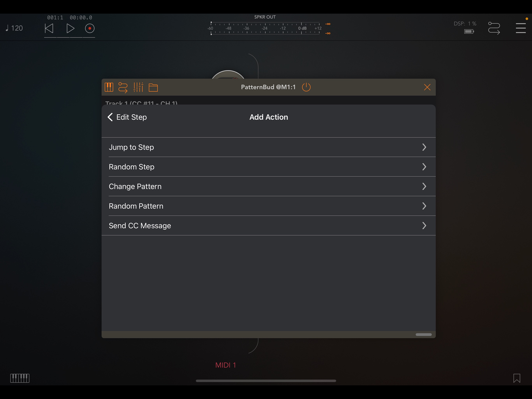The width and height of the screenshot is (532, 399).
Task: Select the Random Pattern action
Action: click(x=268, y=206)
